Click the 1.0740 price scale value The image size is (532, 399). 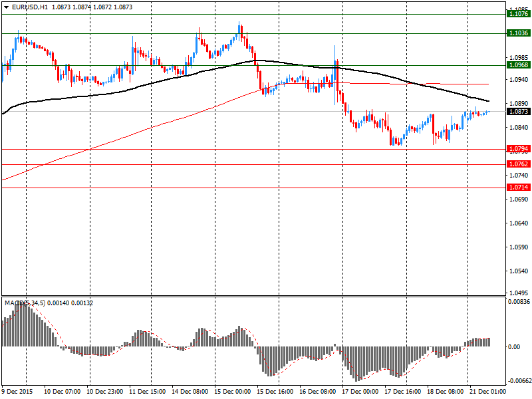pyautogui.click(x=519, y=175)
